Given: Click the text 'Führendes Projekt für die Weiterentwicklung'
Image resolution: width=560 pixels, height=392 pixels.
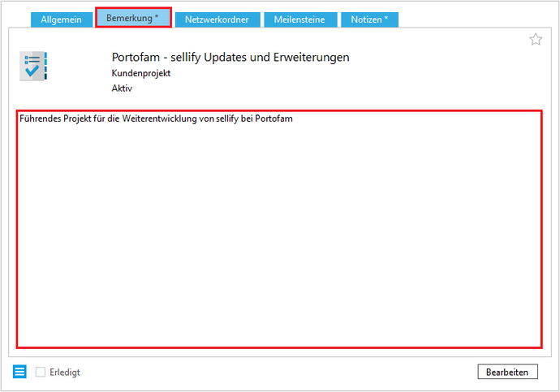Looking at the screenshot, I should [108, 118].
